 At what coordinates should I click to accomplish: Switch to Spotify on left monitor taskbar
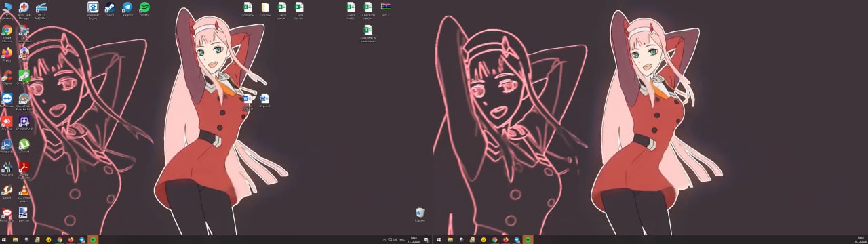(93, 240)
